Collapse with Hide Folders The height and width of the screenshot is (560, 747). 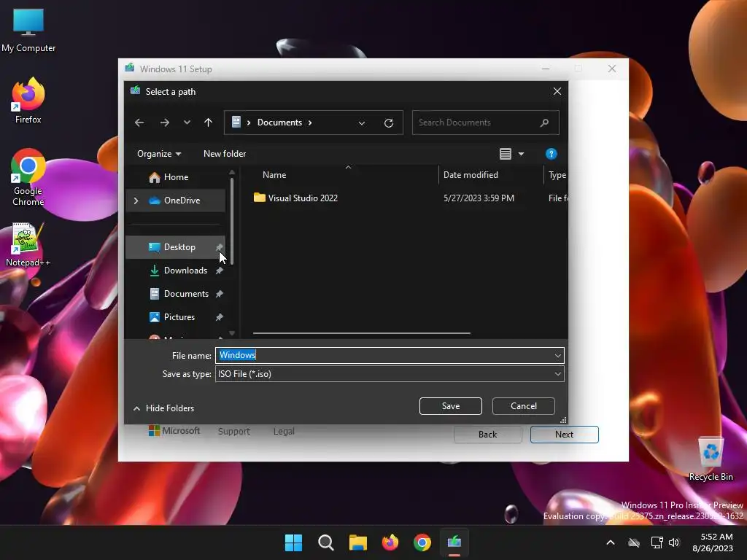[163, 408]
